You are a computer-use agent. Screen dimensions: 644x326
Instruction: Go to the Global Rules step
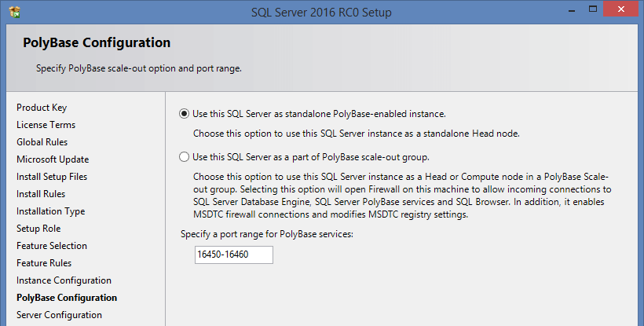pyautogui.click(x=42, y=142)
